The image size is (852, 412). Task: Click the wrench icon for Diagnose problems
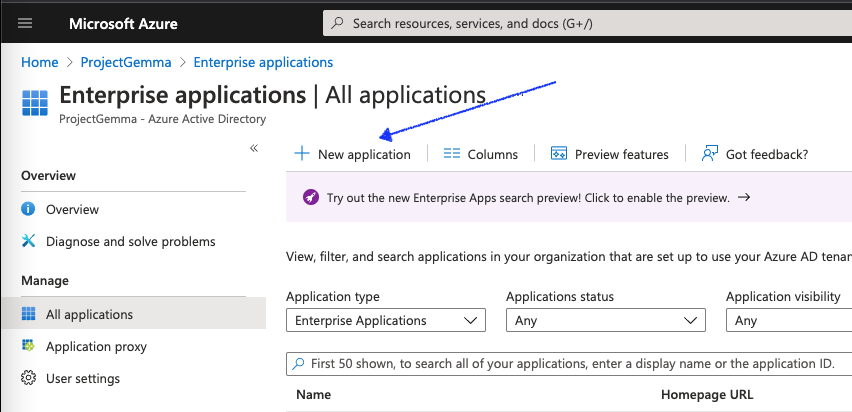tap(28, 241)
